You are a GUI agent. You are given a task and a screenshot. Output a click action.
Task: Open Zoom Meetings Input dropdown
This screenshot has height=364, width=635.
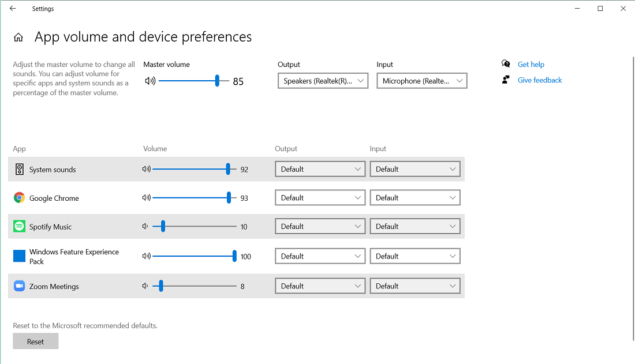pos(414,286)
